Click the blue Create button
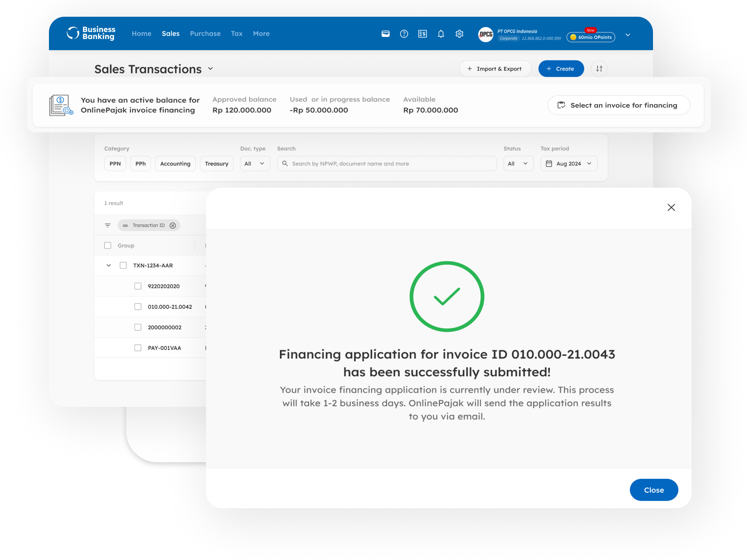Viewport: 747px width, 560px height. click(x=561, y=69)
